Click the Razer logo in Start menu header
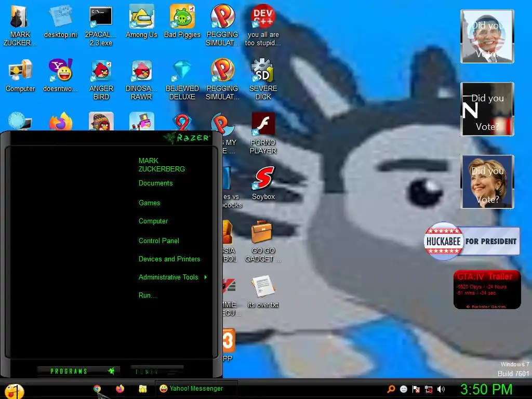The image size is (532, 399). (x=187, y=137)
